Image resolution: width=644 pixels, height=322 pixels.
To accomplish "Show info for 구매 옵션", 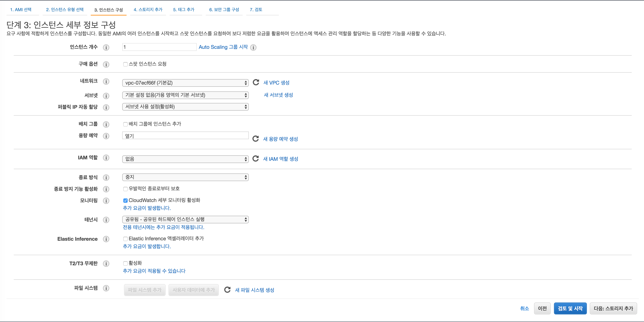I will tap(106, 65).
